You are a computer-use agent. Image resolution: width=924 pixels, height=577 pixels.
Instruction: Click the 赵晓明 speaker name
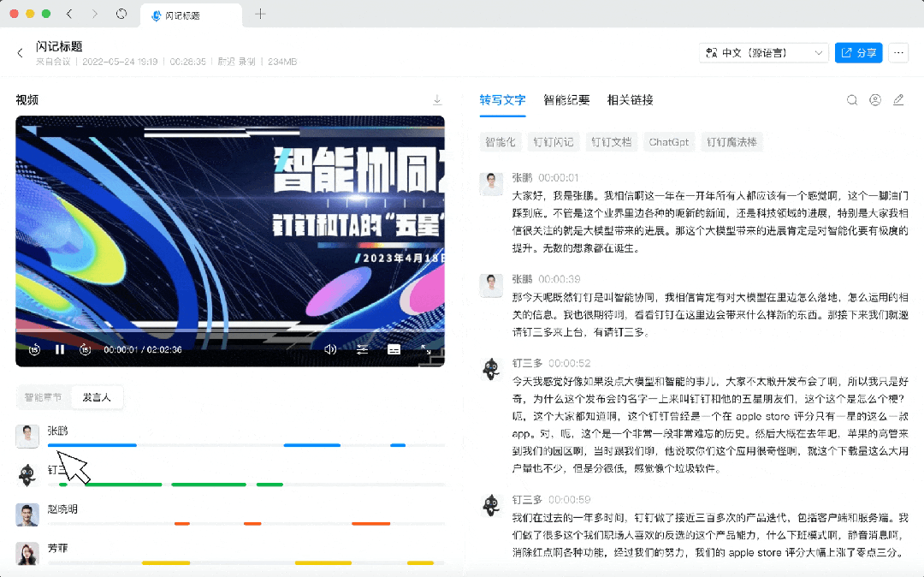coord(62,509)
